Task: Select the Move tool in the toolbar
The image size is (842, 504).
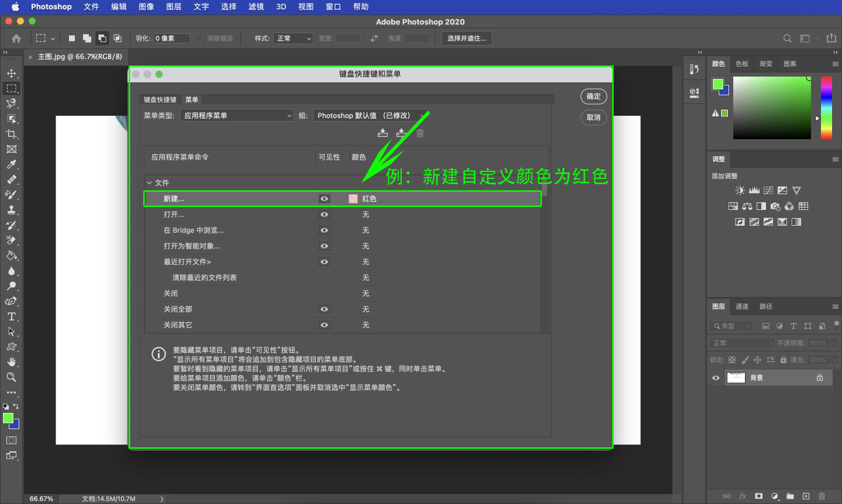Action: [x=12, y=73]
